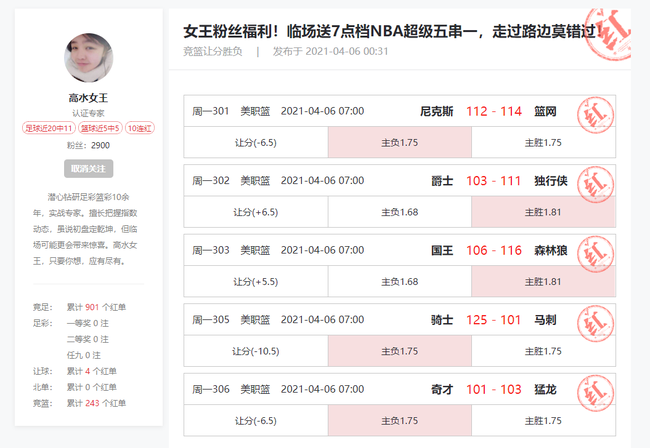Click the 骑士 team name
Screen dimensions: 650x448
click(x=442, y=320)
